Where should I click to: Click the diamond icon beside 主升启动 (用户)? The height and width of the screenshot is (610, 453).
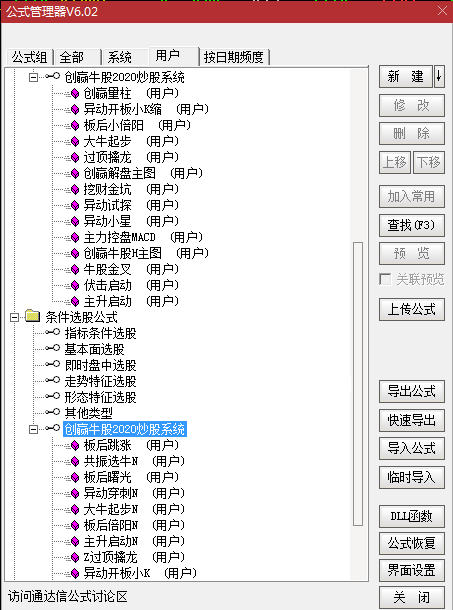75,301
